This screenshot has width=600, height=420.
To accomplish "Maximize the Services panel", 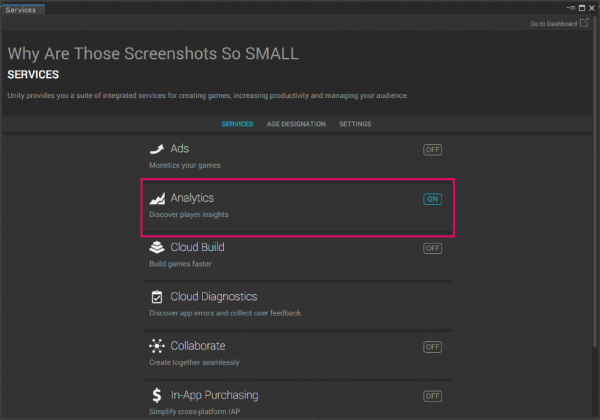I will (x=582, y=8).
